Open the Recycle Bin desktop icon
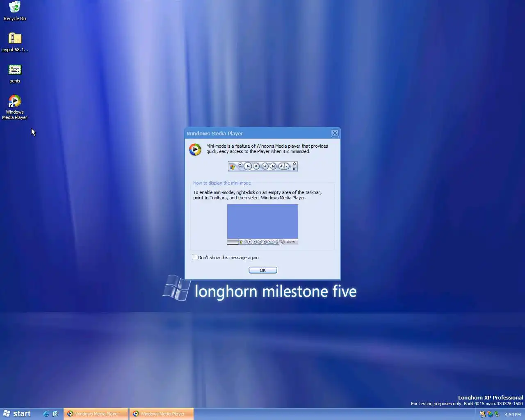Image resolution: width=525 pixels, height=420 pixels. pos(15,11)
